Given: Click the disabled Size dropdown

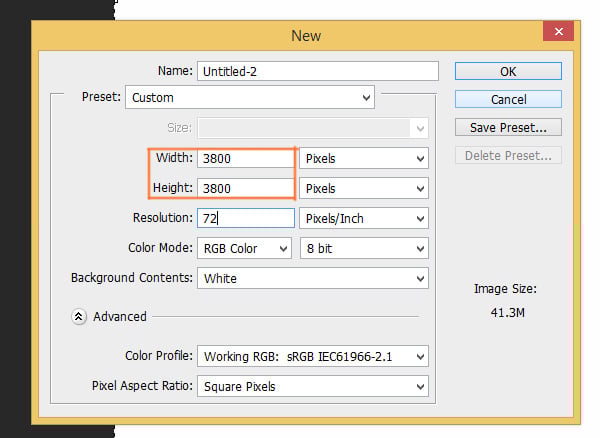Looking at the screenshot, I should pyautogui.click(x=312, y=128).
